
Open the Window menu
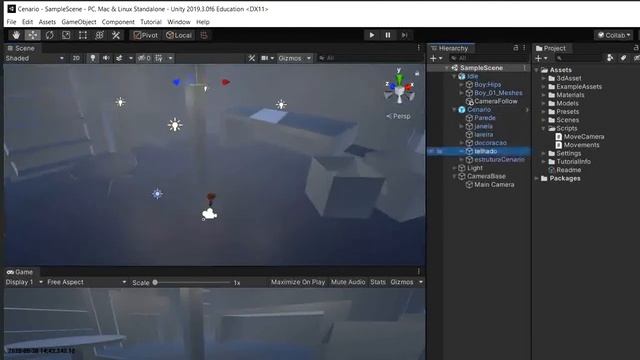point(179,22)
